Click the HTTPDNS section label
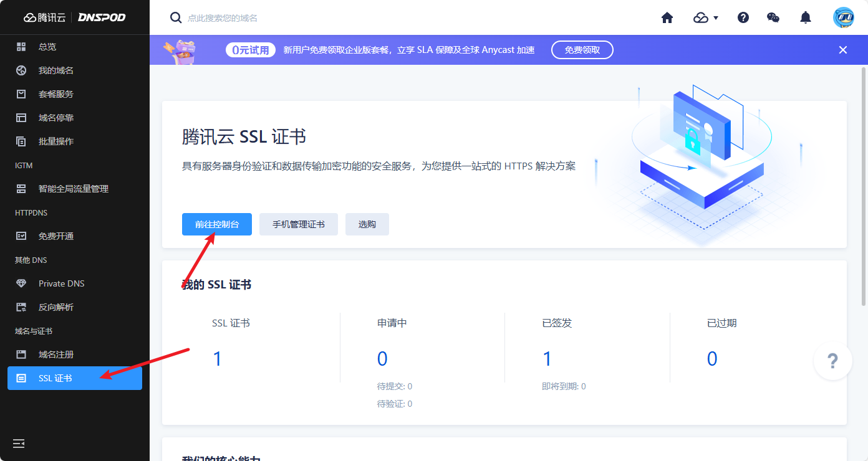This screenshot has height=461, width=868. (x=31, y=213)
